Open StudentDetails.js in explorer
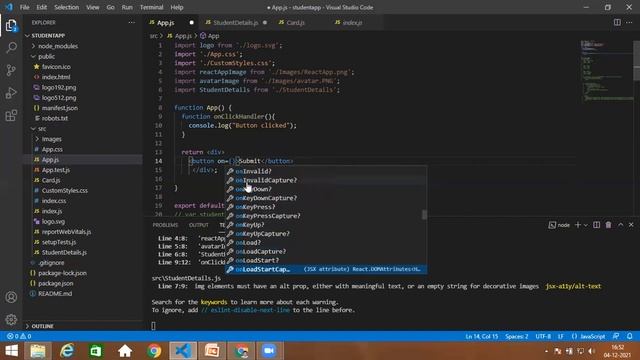640x360 pixels. click(x=64, y=252)
